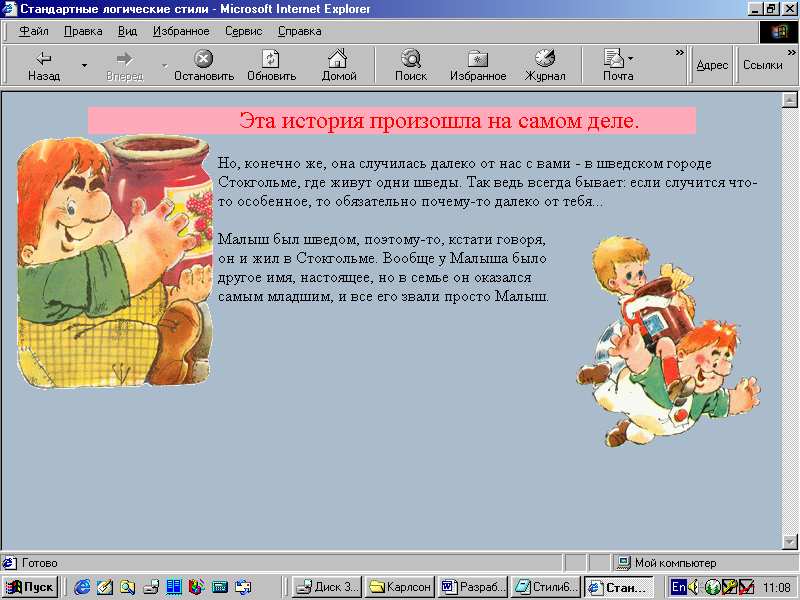This screenshot has width=800, height=600.
Task: Switch to the Диск 3... taskbar window
Action: [327, 587]
